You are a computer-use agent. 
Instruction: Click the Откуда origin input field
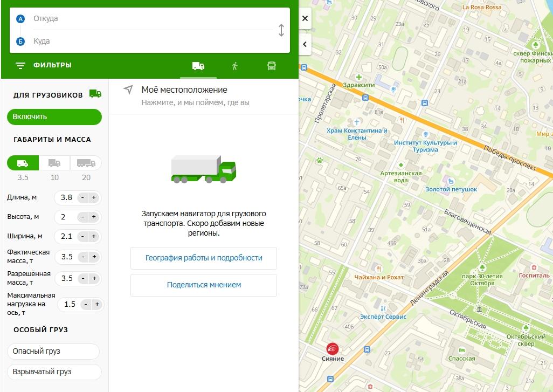[151, 19]
